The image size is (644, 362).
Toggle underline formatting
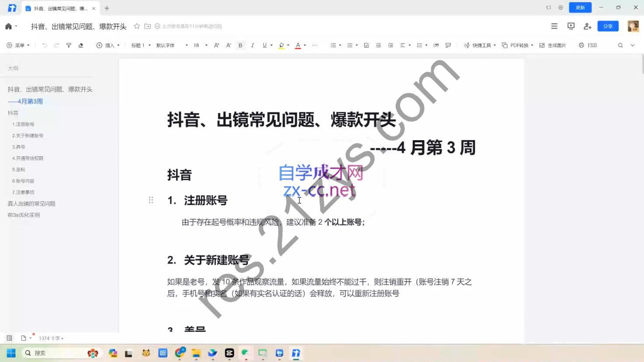point(265,45)
